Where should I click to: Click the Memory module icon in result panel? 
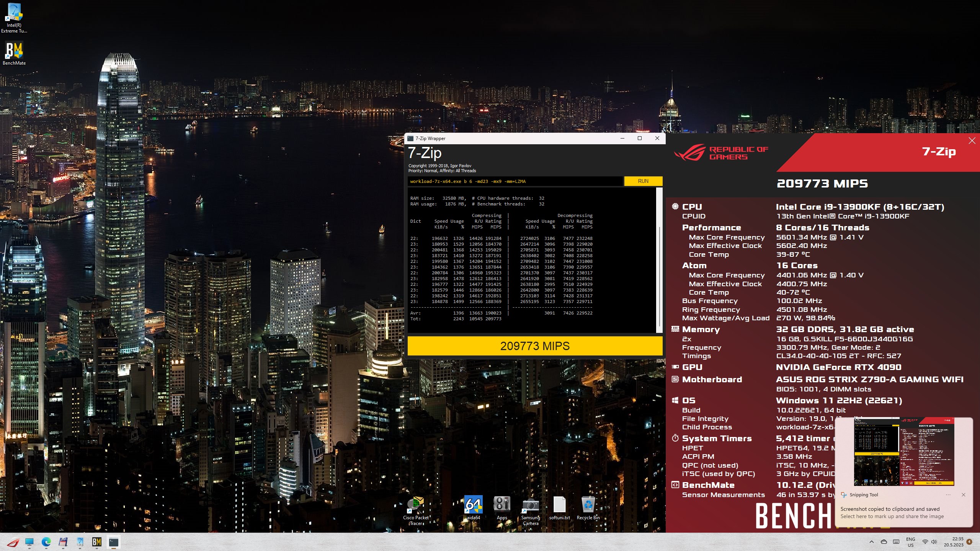click(675, 329)
